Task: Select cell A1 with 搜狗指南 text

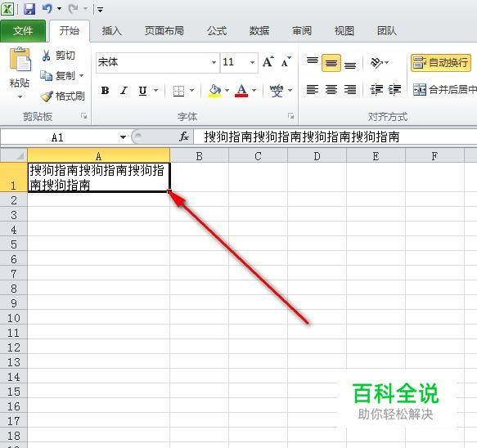Action: click(x=98, y=177)
